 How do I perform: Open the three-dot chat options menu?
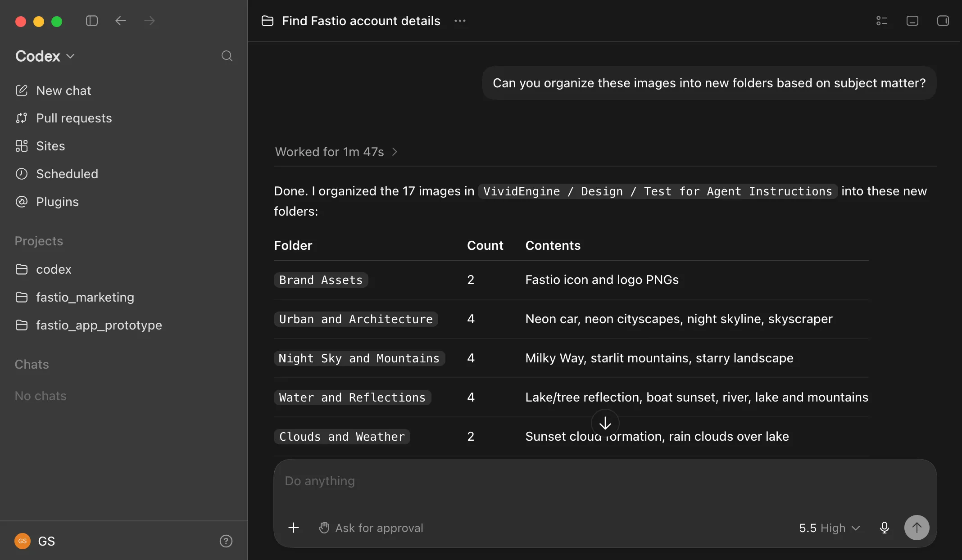(x=460, y=21)
